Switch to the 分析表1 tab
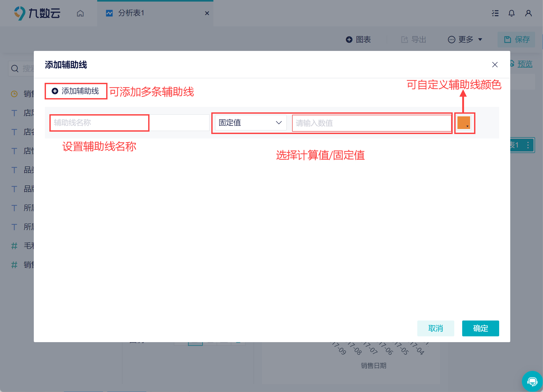Image resolution: width=543 pixels, height=392 pixels. point(131,13)
